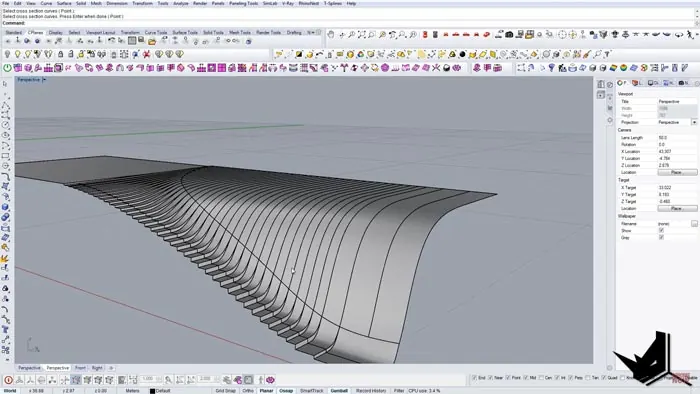Click the black Default layer color swatch
Image resolution: width=700 pixels, height=394 pixels.
tap(152, 391)
